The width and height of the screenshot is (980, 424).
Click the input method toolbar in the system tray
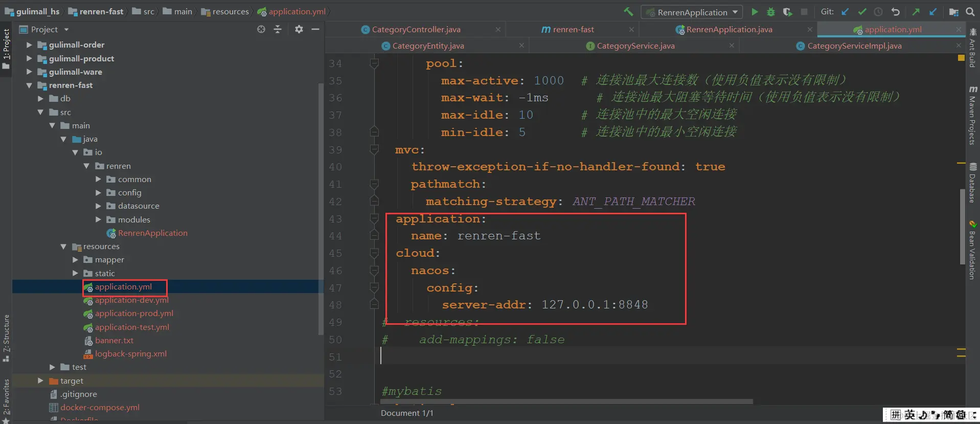pyautogui.click(x=931, y=415)
